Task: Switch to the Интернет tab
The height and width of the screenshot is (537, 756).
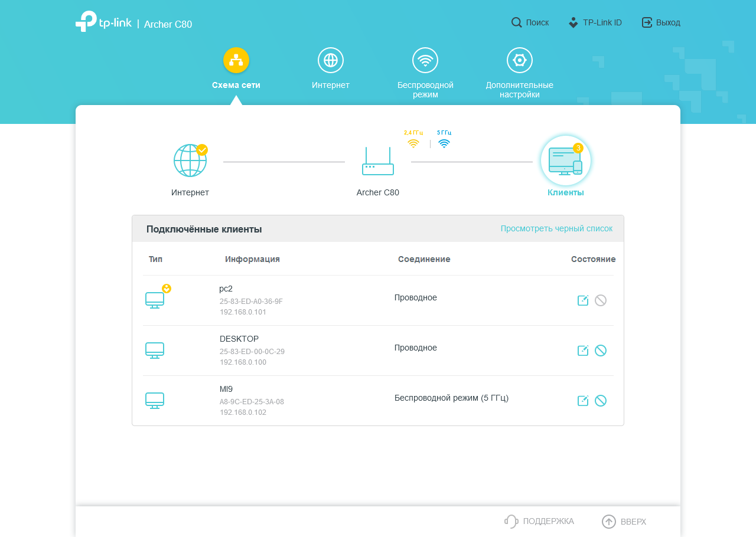Action: pyautogui.click(x=331, y=69)
